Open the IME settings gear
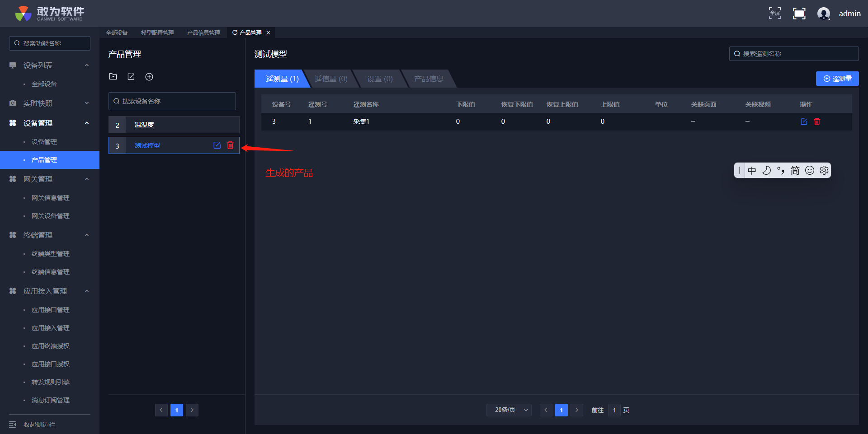868x434 pixels. (x=824, y=170)
